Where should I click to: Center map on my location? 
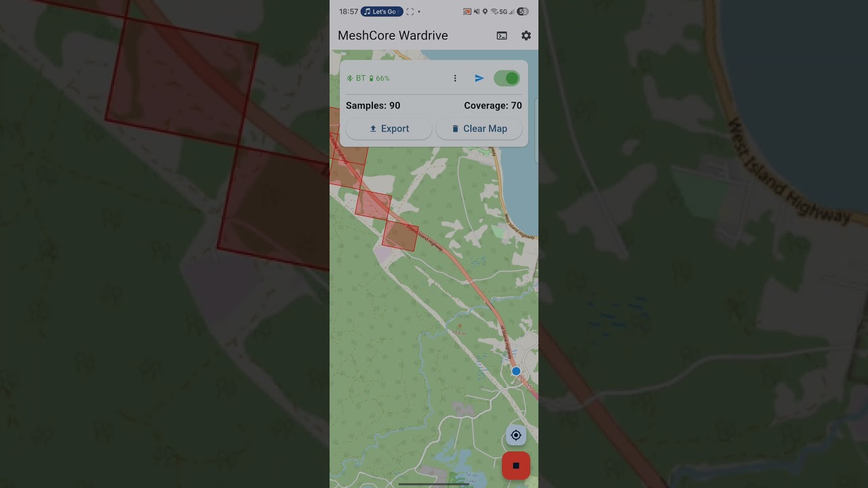tap(516, 435)
